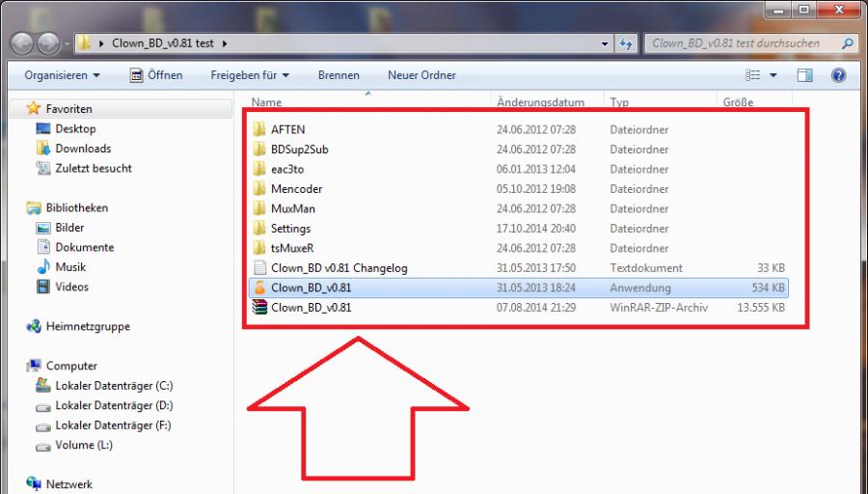Image resolution: width=868 pixels, height=494 pixels.
Task: Select the Settings folder
Action: click(290, 229)
